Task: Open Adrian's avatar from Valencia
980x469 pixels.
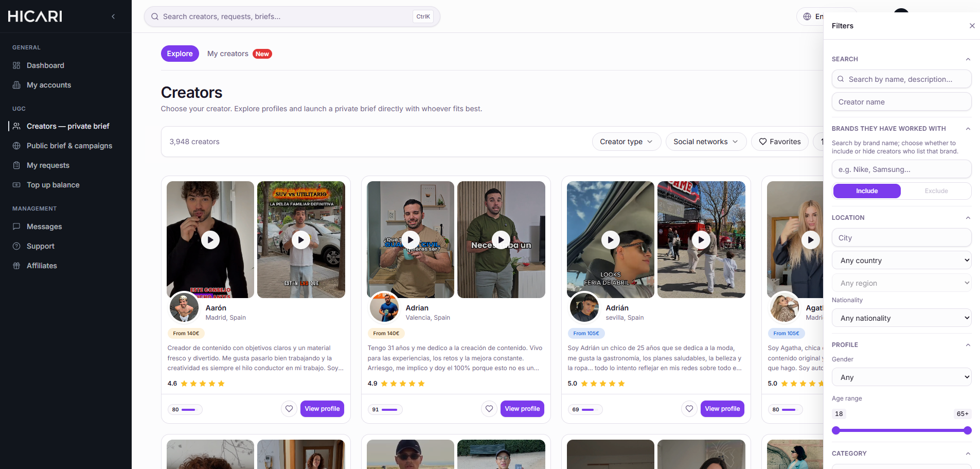Action: pos(384,307)
